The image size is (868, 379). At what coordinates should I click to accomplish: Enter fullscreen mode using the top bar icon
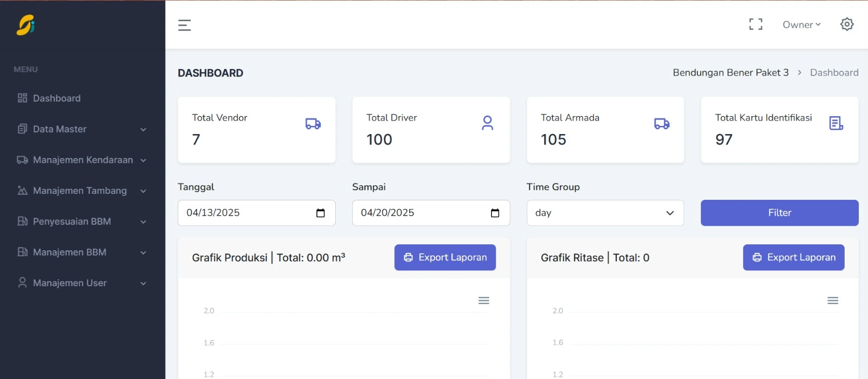756,24
